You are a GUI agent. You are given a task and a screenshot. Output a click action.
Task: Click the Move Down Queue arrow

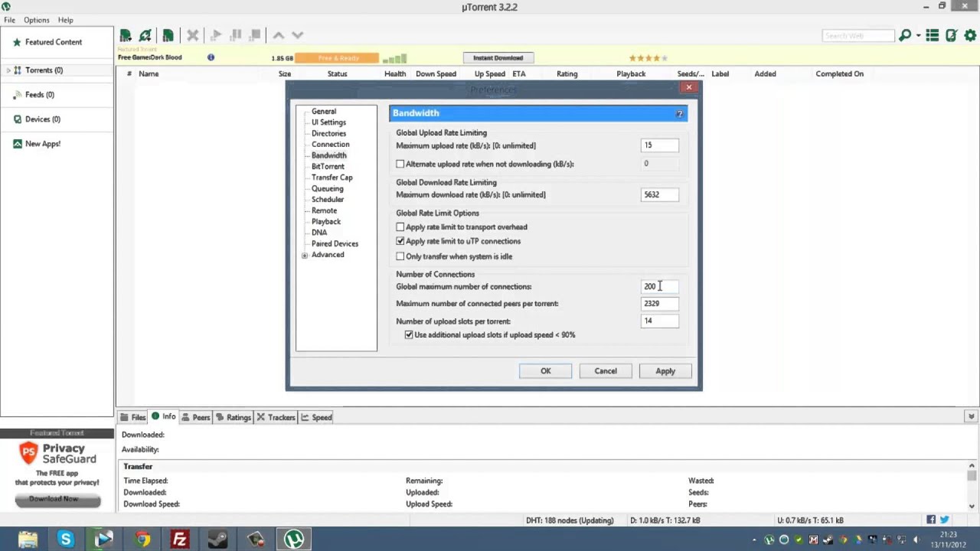point(298,35)
